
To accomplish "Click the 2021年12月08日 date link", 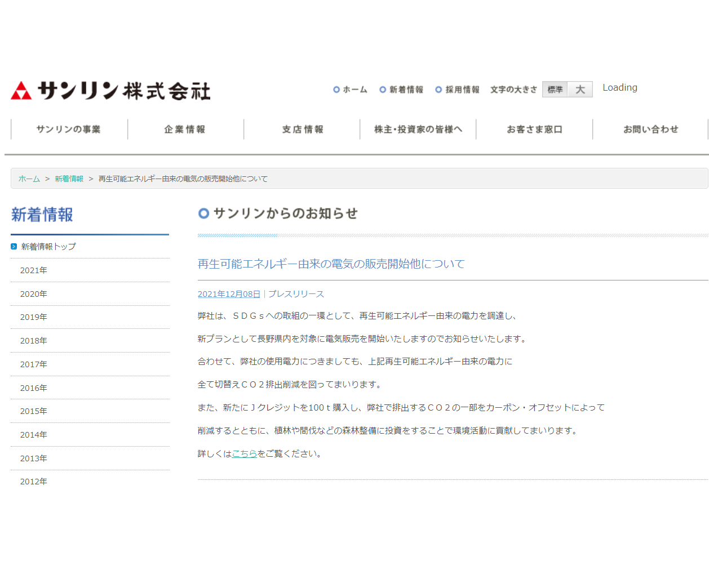I will (228, 293).
